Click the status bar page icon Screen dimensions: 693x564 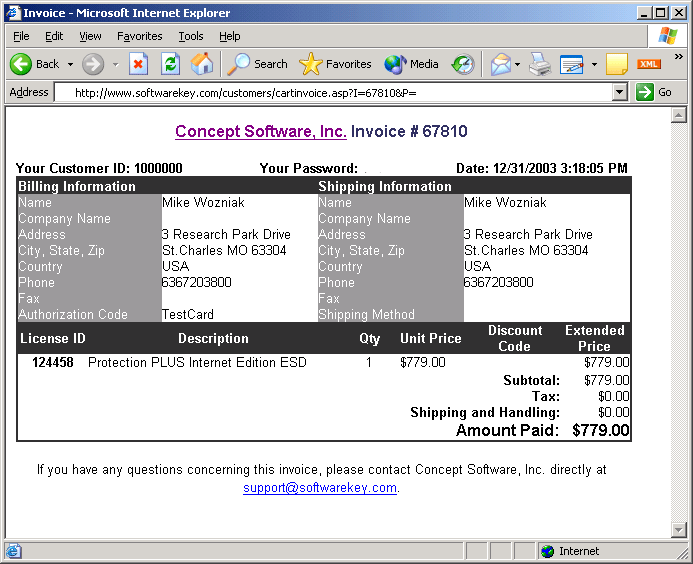pos(13,551)
